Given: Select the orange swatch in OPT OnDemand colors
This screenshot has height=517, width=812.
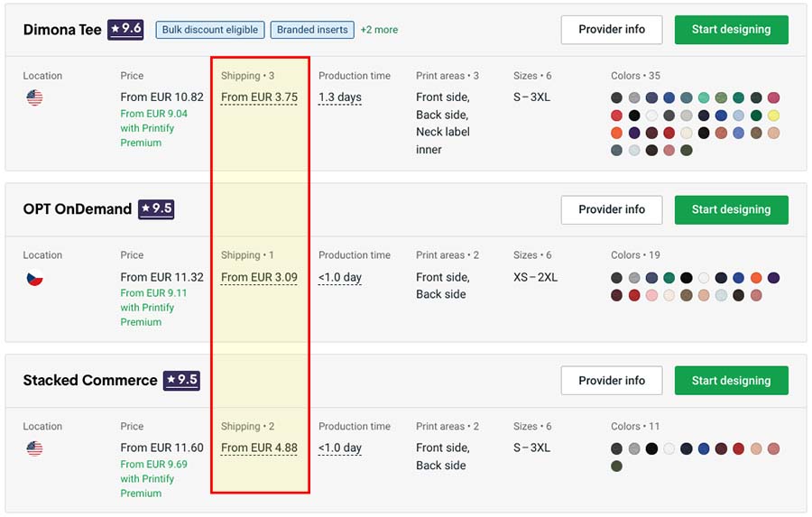Looking at the screenshot, I should click(756, 278).
